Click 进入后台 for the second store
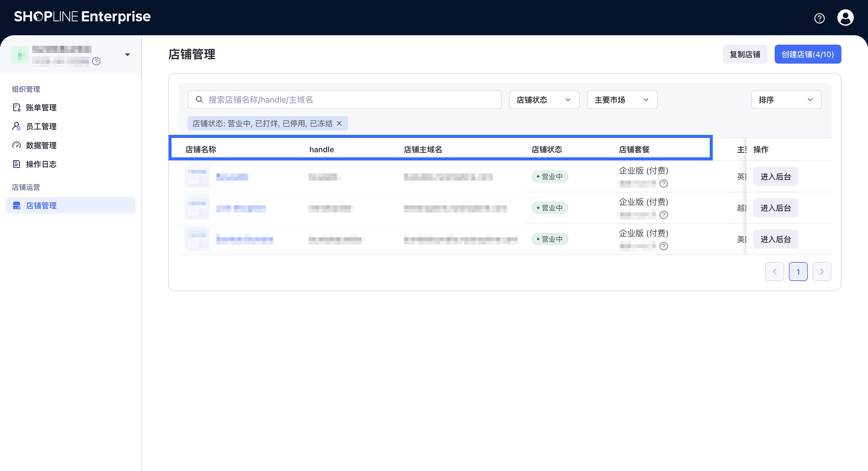 tap(775, 208)
